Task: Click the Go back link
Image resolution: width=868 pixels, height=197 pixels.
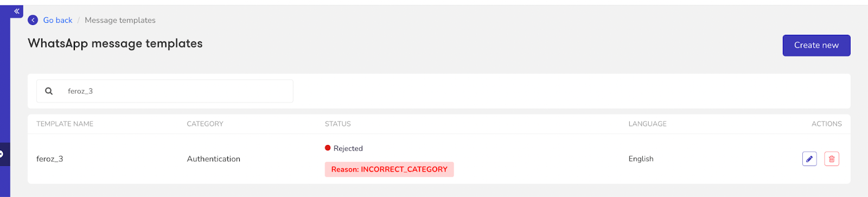Action: [58, 20]
